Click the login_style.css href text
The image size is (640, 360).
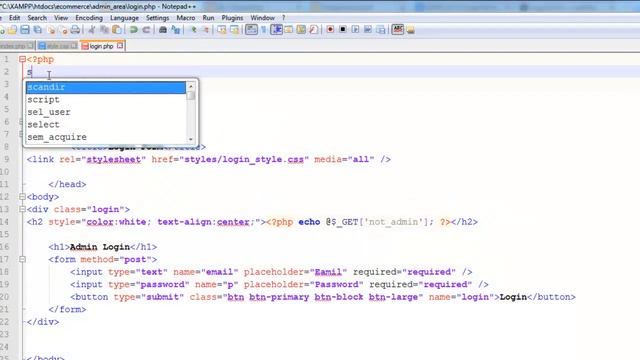(244, 159)
